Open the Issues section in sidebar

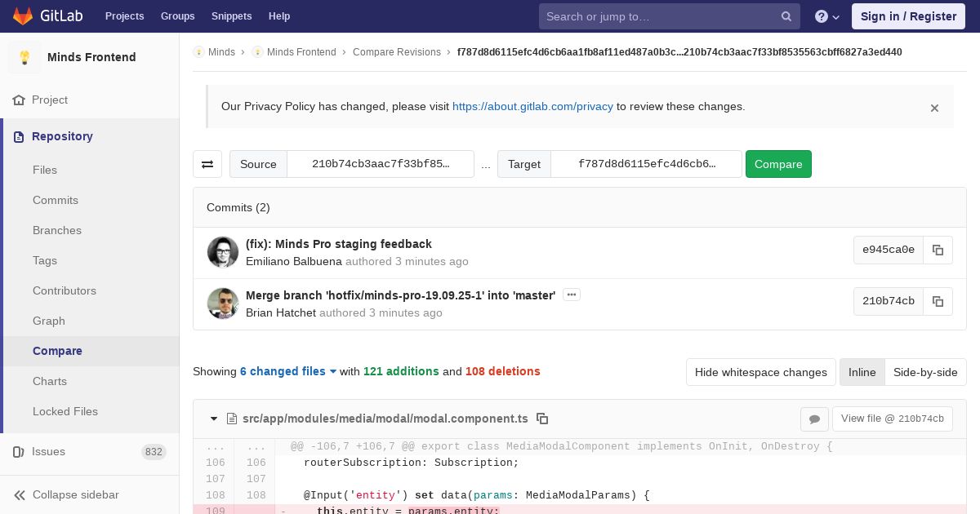[x=89, y=451]
